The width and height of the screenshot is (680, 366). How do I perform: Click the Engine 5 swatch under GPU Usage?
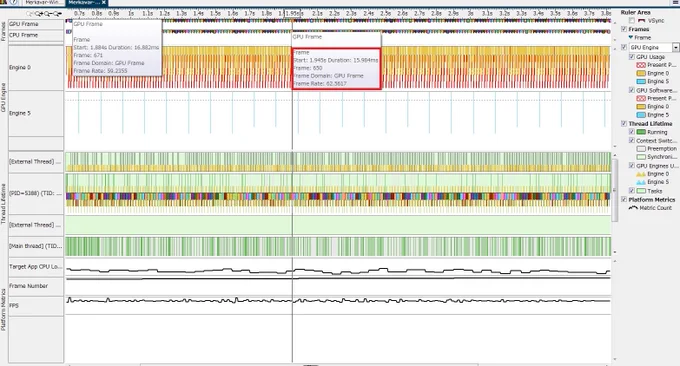[641, 82]
